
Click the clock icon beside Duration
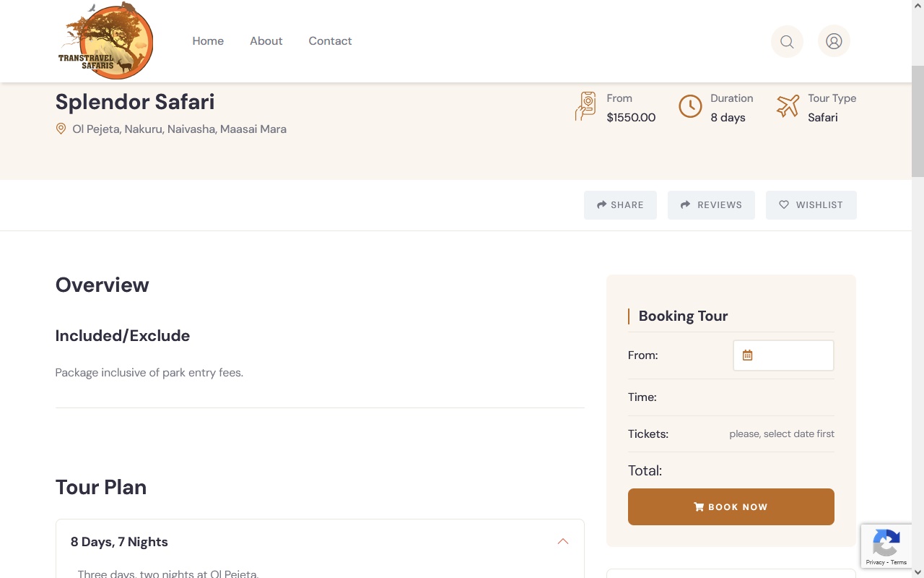click(x=690, y=106)
